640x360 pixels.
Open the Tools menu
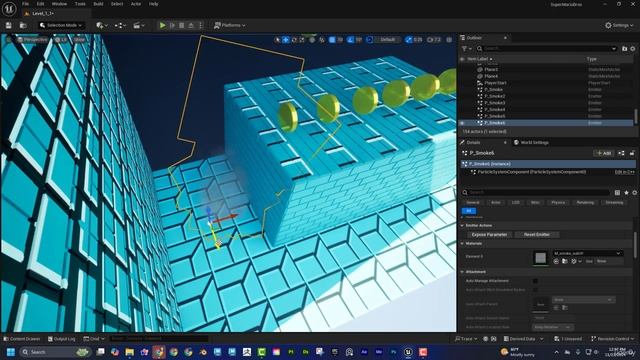pyautogui.click(x=80, y=4)
